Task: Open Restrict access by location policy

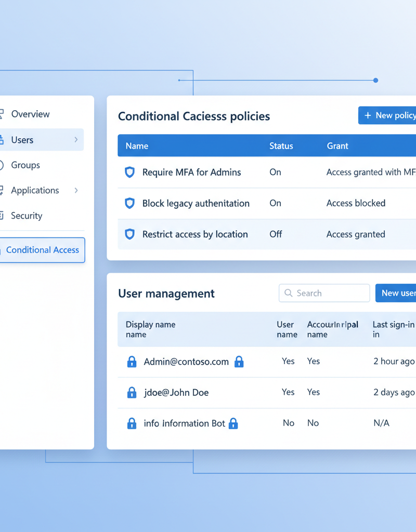Action: tap(195, 234)
